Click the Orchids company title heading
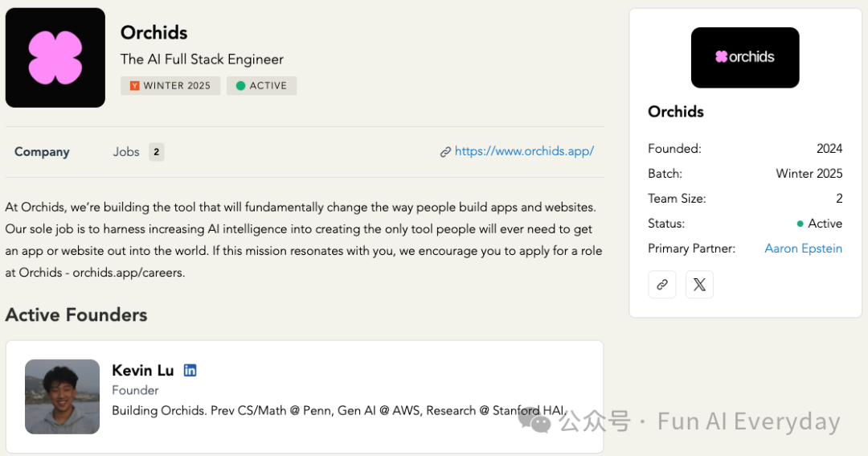Screen dimensions: 868x456 pos(154,33)
